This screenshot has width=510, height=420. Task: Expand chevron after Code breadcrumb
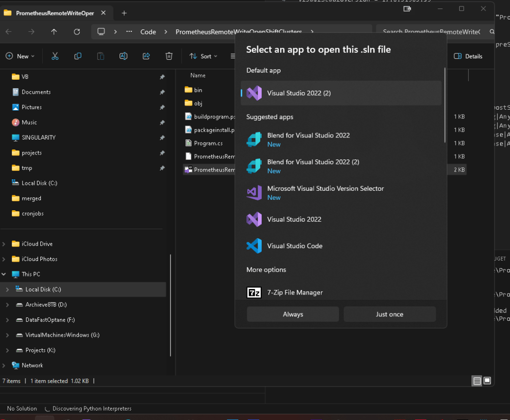(x=166, y=32)
